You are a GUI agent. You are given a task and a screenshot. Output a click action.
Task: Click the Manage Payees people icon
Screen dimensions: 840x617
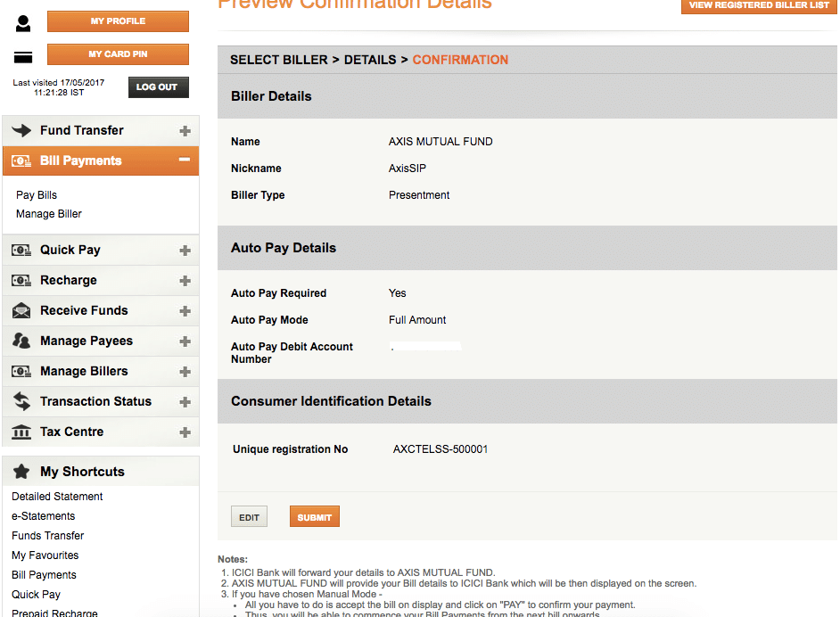(21, 341)
